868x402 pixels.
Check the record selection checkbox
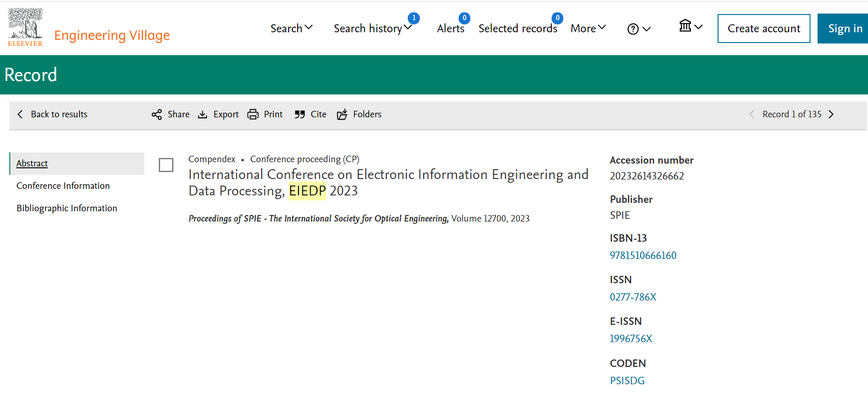point(166,165)
